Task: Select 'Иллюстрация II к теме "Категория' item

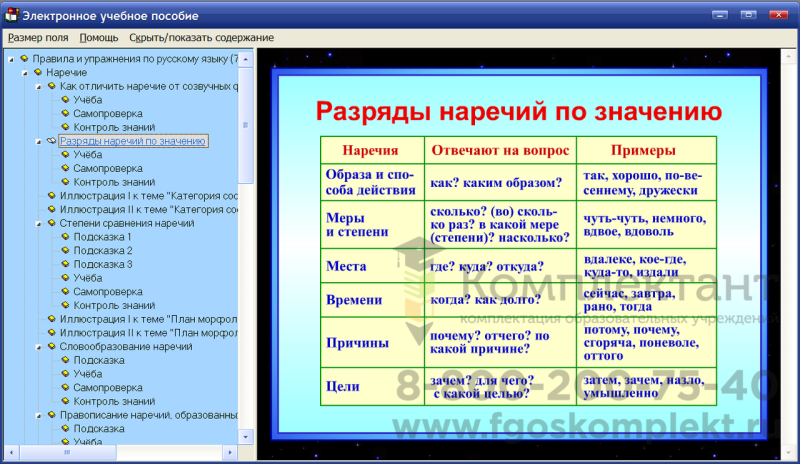Action: tap(148, 209)
